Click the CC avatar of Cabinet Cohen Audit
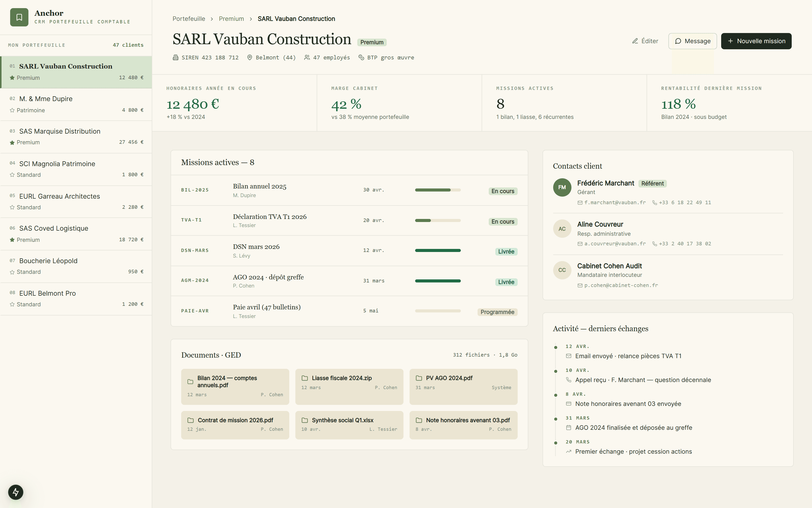 562,270
